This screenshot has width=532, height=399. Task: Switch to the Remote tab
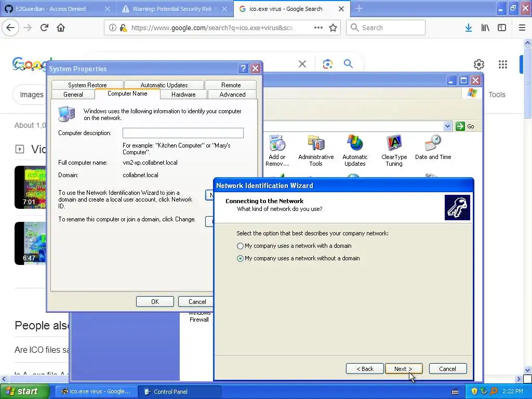231,85
